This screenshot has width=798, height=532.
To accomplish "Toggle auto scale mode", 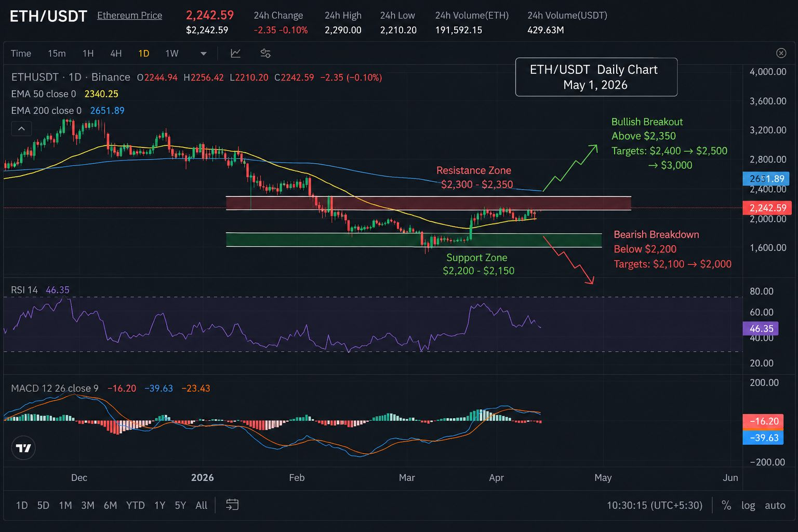I will [775, 505].
